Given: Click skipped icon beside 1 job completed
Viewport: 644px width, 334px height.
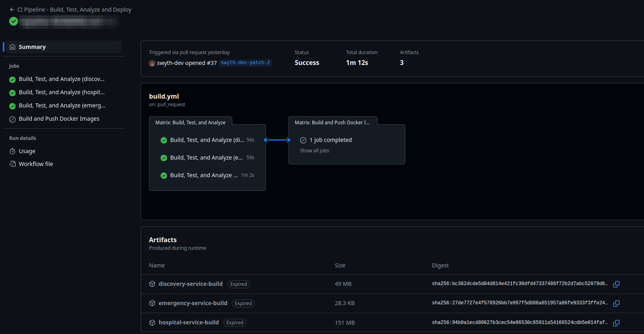Looking at the screenshot, I should (303, 140).
